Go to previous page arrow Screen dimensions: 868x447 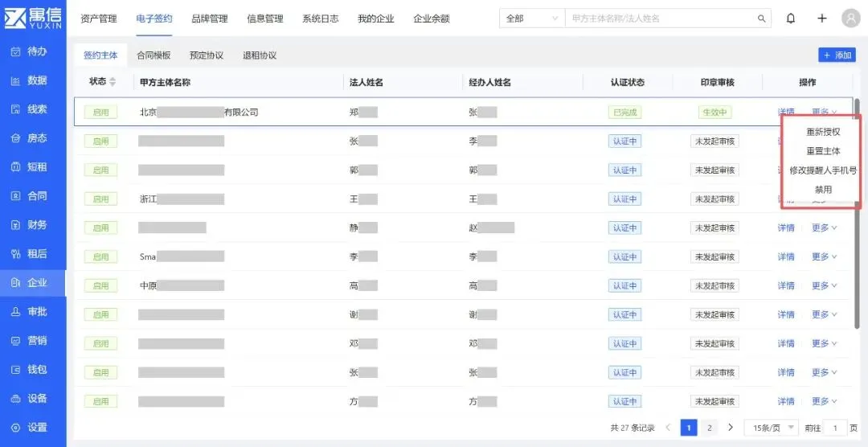pyautogui.click(x=668, y=428)
